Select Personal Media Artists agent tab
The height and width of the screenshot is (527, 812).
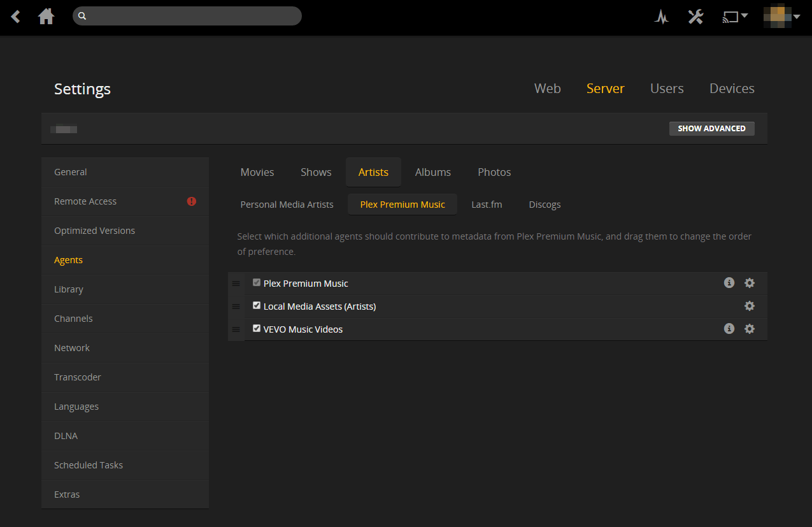287,205
